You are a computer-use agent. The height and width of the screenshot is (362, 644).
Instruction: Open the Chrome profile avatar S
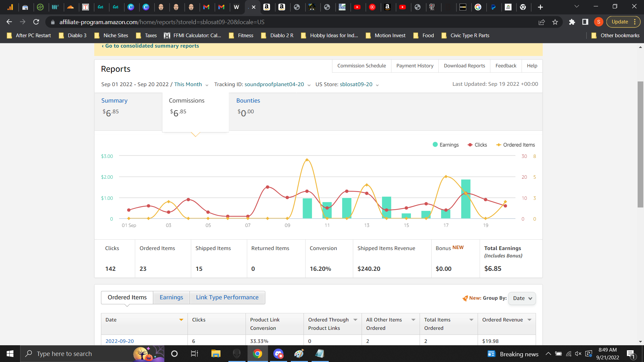(599, 22)
